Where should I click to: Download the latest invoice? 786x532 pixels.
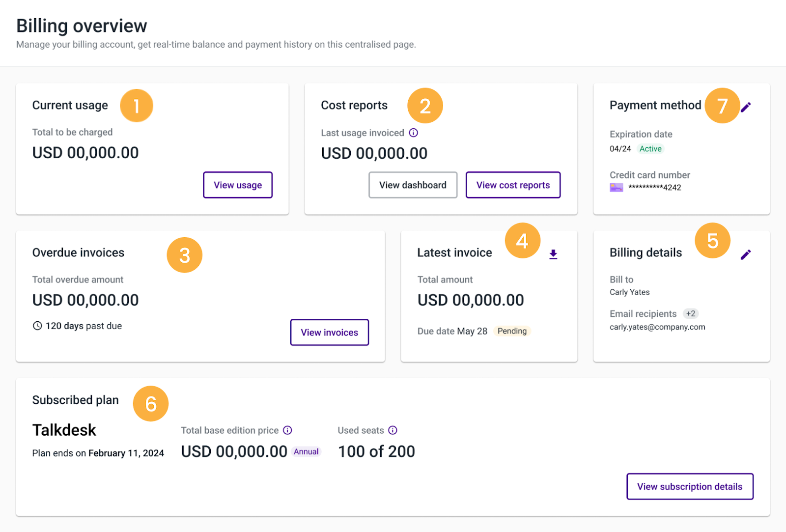pyautogui.click(x=553, y=253)
